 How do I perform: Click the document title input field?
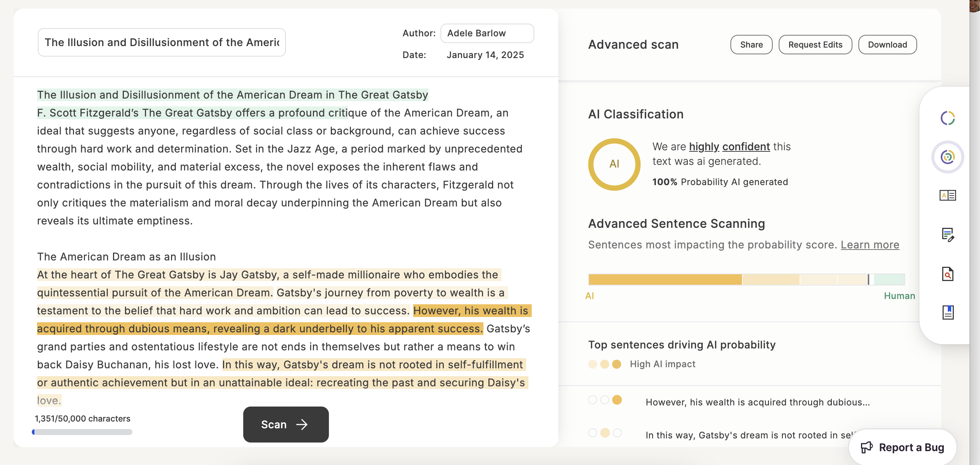point(162,42)
